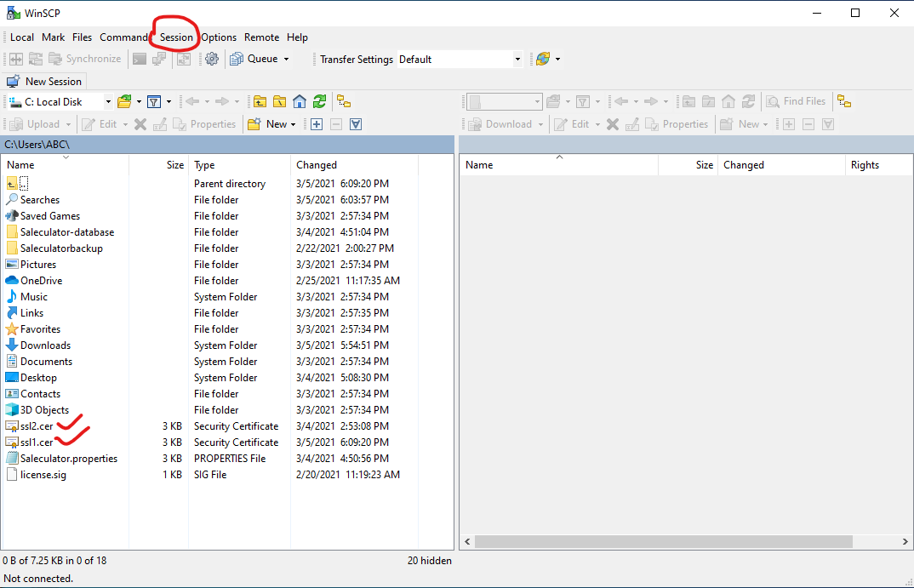Open the New Session tab
This screenshot has height=588, width=914.
45,82
